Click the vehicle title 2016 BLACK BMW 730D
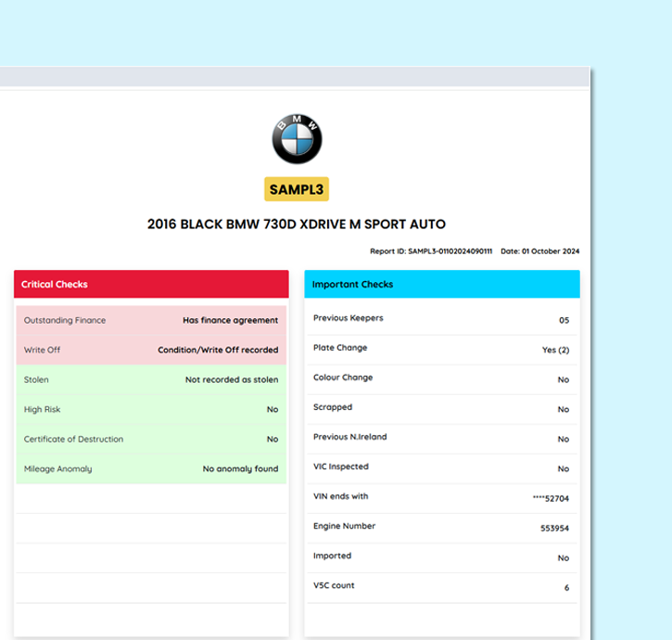Image resolution: width=672 pixels, height=640 pixels. pyautogui.click(x=297, y=224)
